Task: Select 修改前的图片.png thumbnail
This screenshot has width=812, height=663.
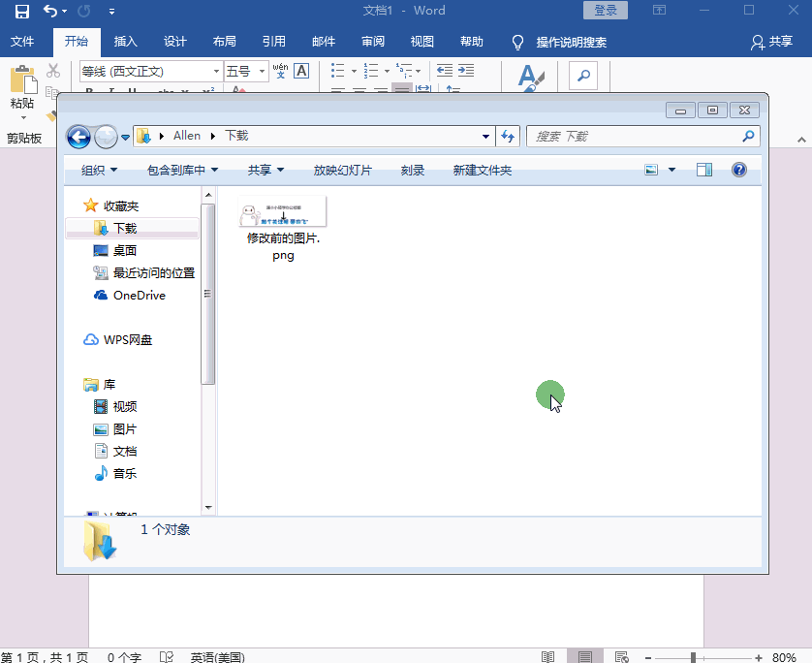Action: 283,211
